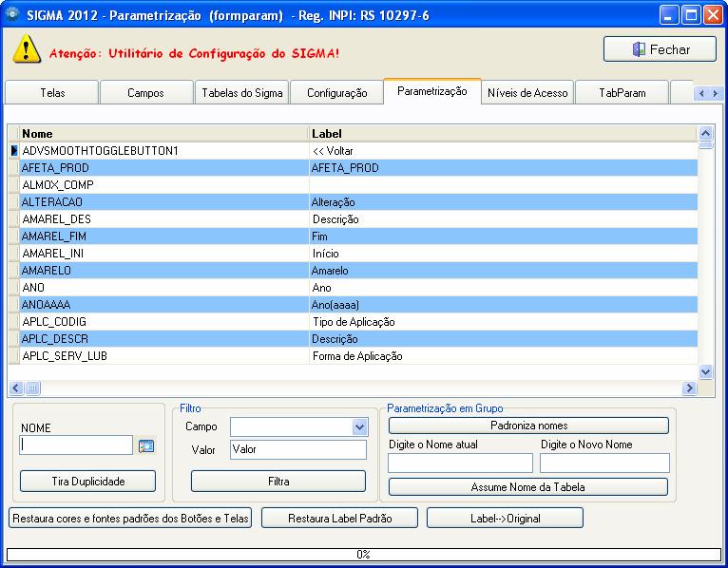Click the 'Tipo de Aplicação' label cell

(504, 322)
